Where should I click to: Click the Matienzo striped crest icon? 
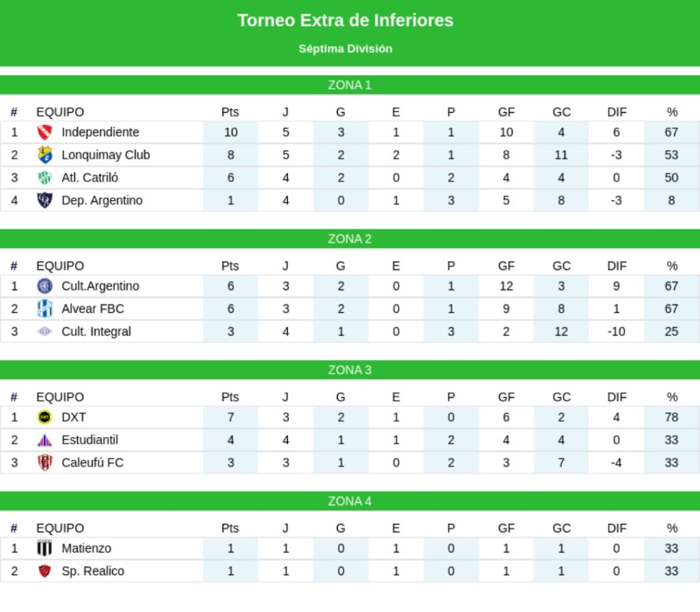(44, 548)
